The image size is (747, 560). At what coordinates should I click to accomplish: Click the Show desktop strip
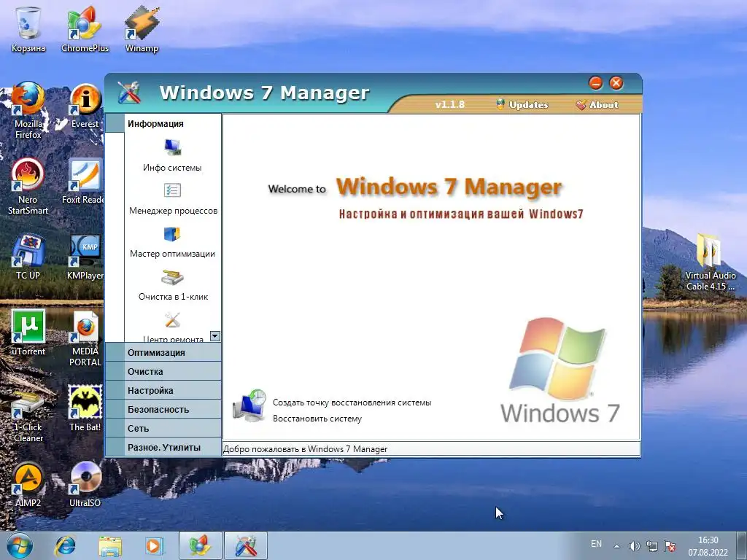coord(741,546)
